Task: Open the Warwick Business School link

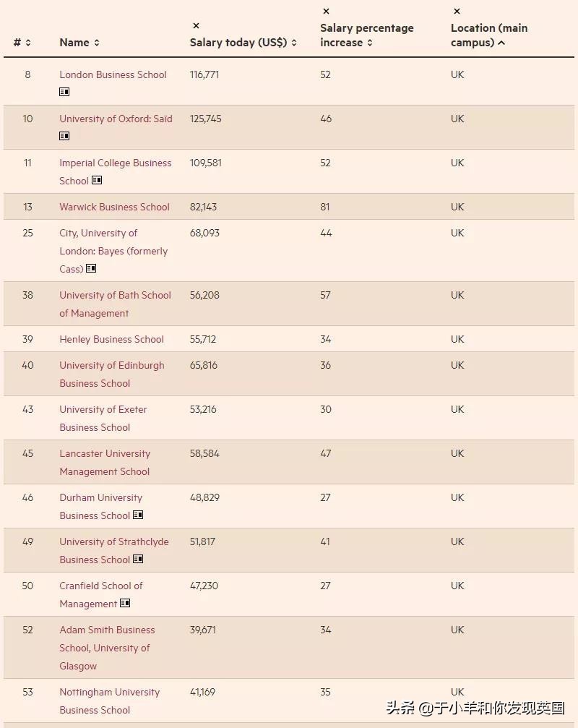Action: click(114, 207)
